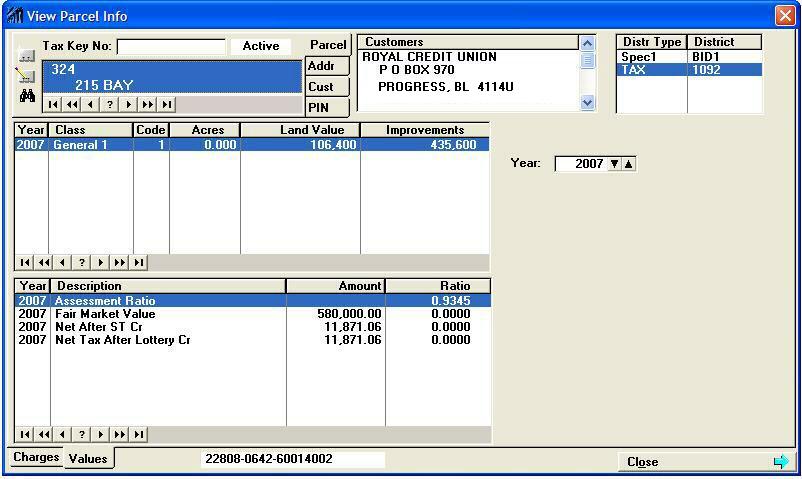This screenshot has height=479, width=802.
Task: Click the pencil edit icon at left
Action: point(27,76)
